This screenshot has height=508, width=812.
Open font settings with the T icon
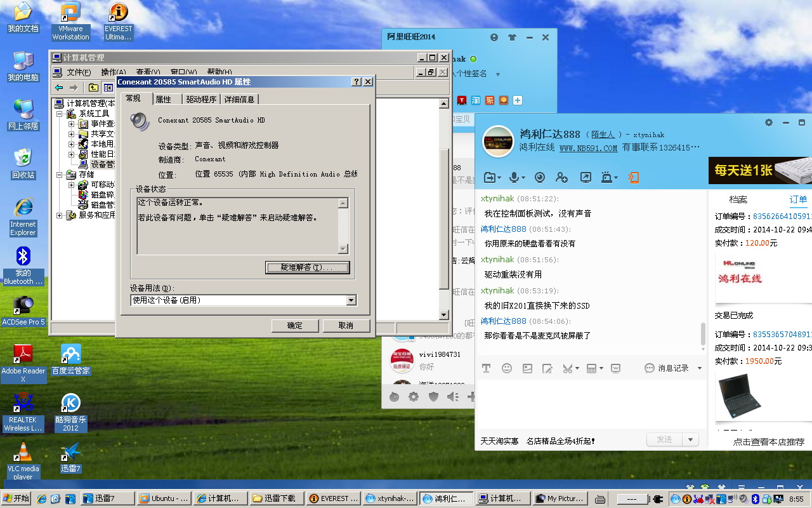point(486,368)
